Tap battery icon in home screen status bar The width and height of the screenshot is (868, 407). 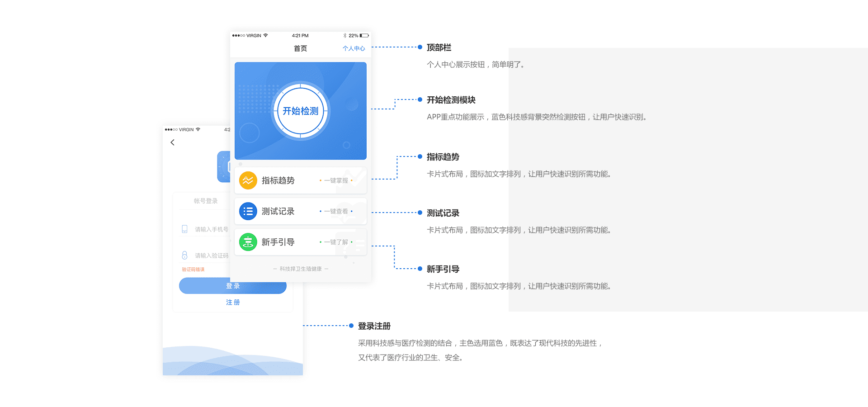click(364, 35)
